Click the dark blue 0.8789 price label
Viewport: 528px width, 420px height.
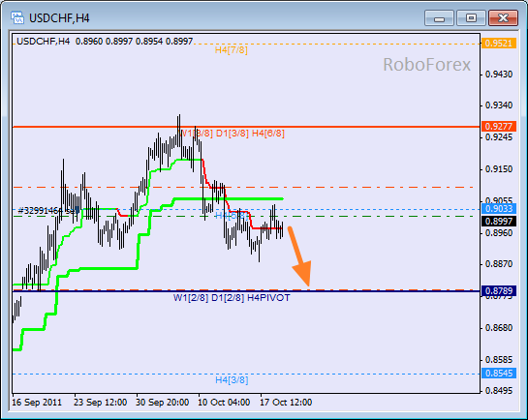pyautogui.click(x=499, y=291)
